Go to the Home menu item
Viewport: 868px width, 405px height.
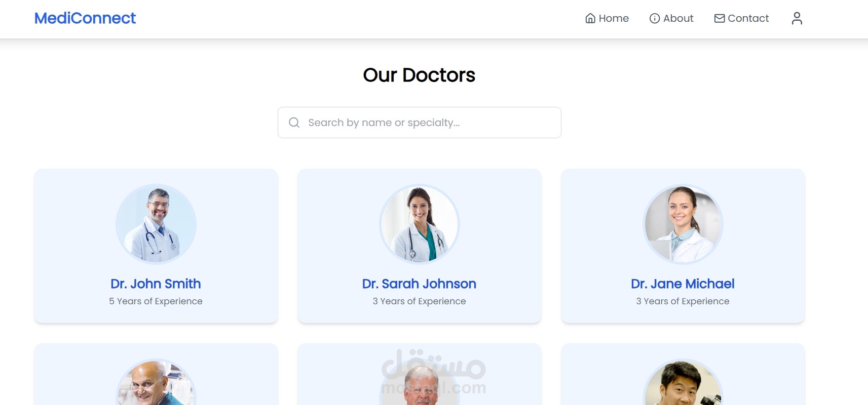(x=607, y=18)
